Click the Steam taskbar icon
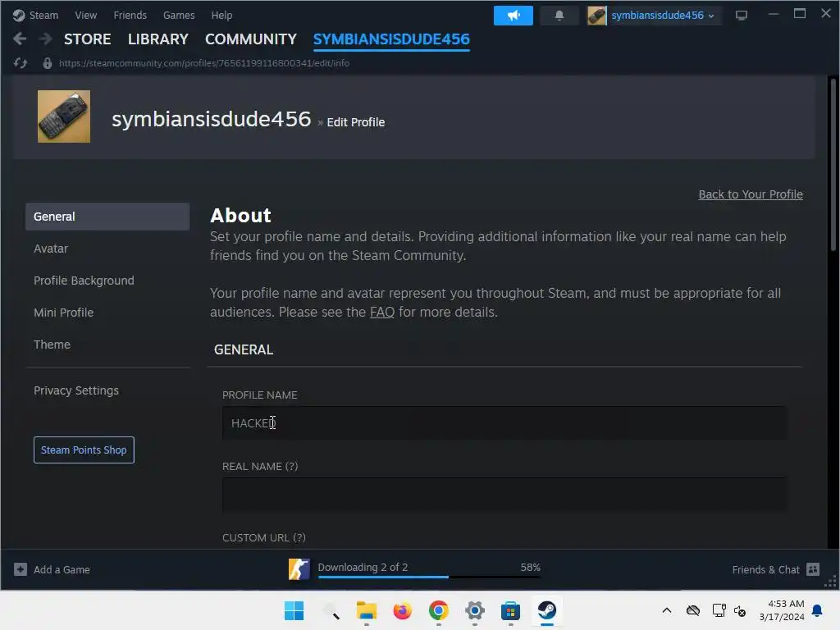Viewport: 840px width, 630px height. (x=546, y=610)
